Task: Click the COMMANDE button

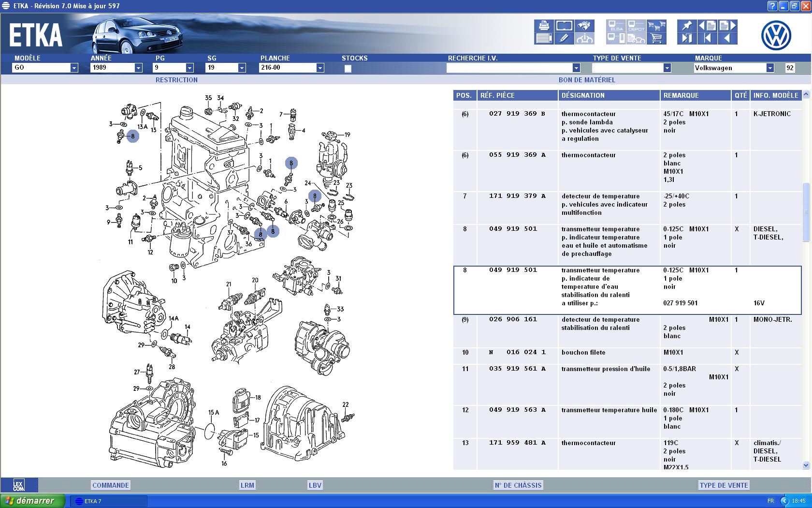Action: [111, 485]
